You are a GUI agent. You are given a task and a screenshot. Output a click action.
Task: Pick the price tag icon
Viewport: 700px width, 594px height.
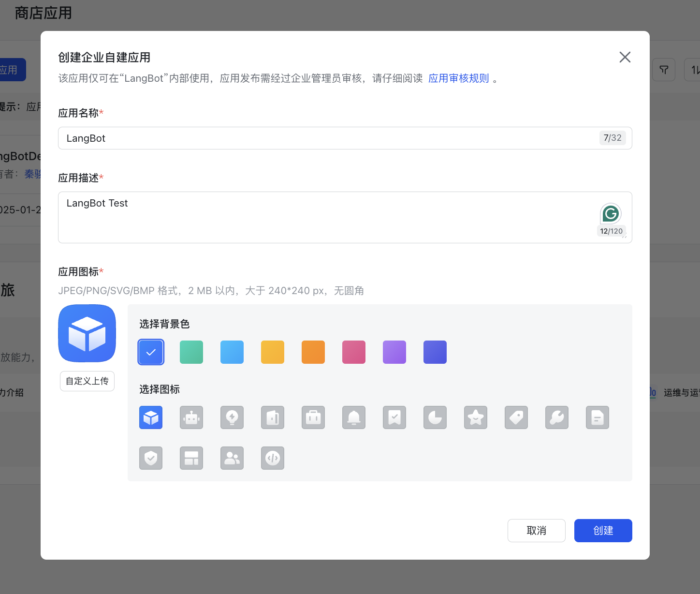[516, 417]
